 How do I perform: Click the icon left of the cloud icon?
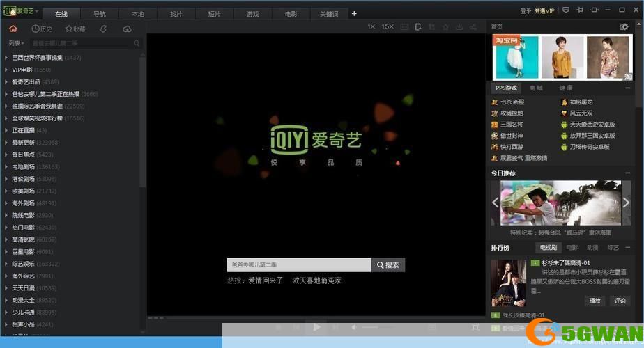[x=103, y=29]
